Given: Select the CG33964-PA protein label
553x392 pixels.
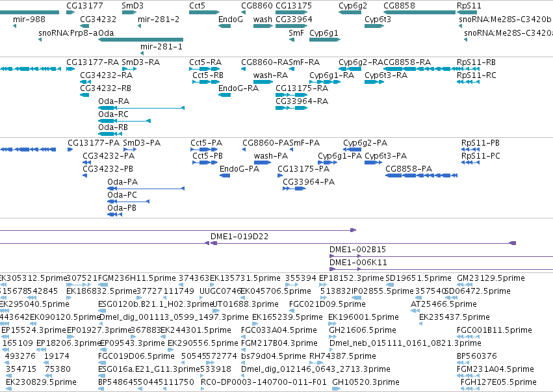Looking at the screenshot, I should click(309, 183).
